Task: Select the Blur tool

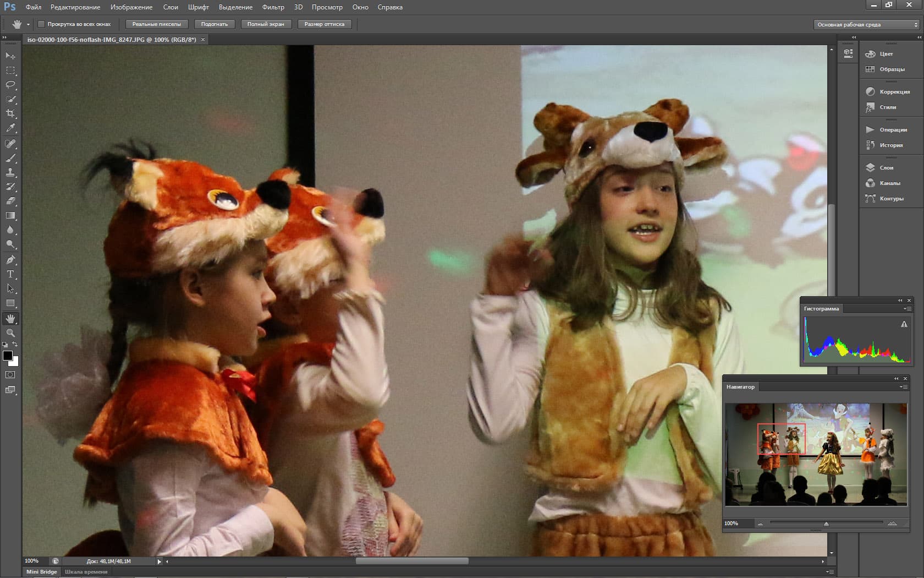Action: point(10,230)
